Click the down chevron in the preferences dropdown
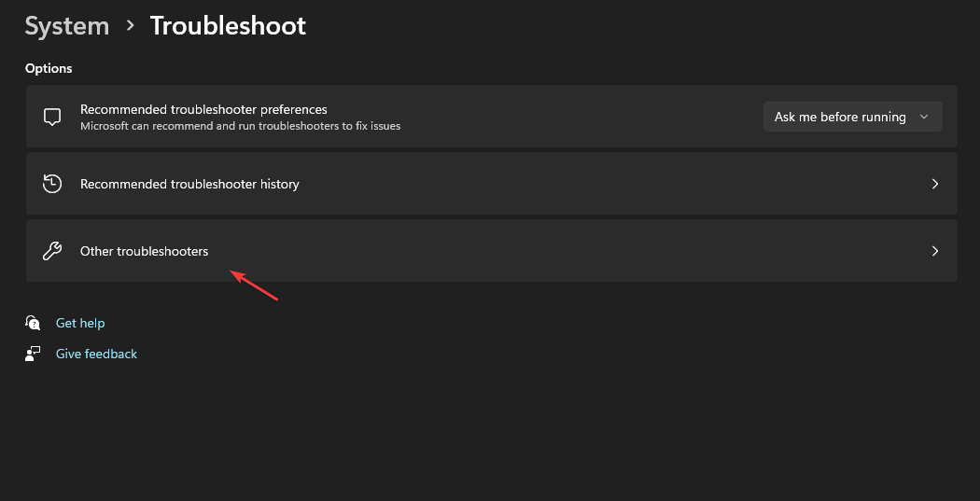980x501 pixels. (924, 117)
